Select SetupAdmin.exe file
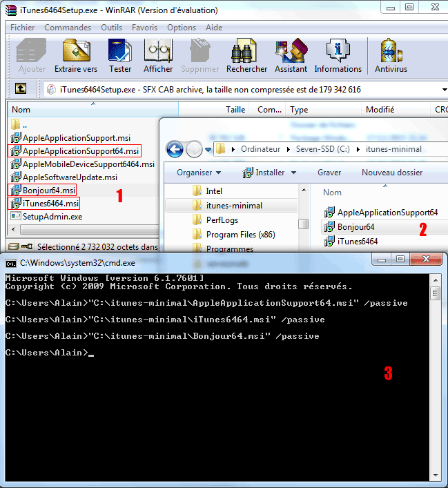The image size is (448, 488). pyautogui.click(x=46, y=217)
